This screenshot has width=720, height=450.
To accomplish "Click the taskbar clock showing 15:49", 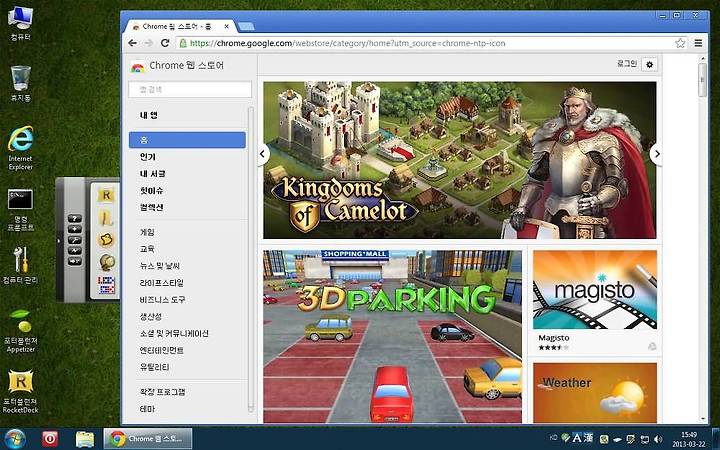I will pyautogui.click(x=689, y=439).
